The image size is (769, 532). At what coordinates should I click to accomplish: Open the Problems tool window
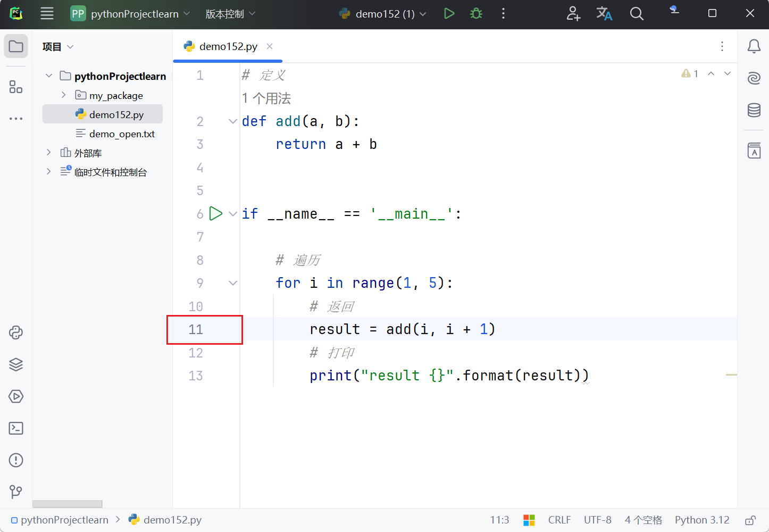(x=16, y=460)
